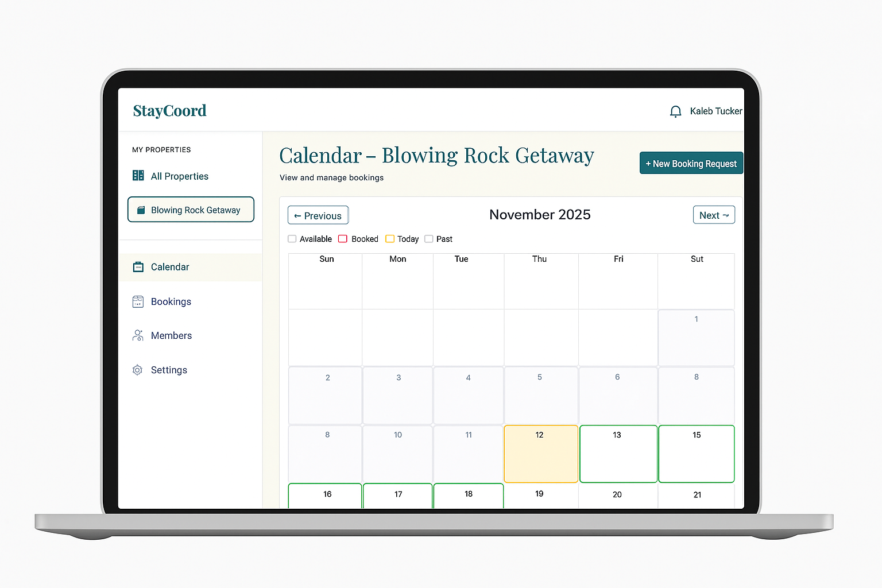
Task: Toggle the Booked legend checkbox
Action: (x=343, y=238)
